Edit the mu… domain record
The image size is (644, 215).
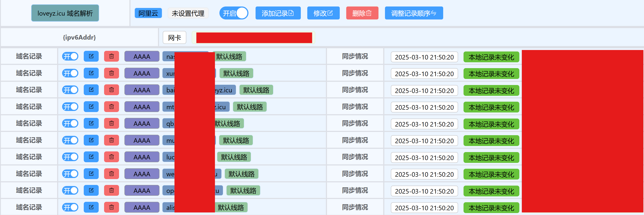pyautogui.click(x=91, y=140)
